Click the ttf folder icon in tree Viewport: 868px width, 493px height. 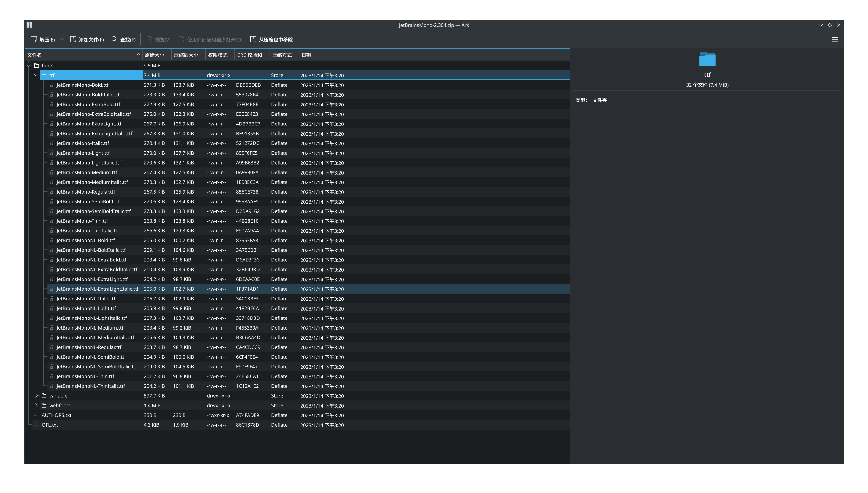pos(44,76)
